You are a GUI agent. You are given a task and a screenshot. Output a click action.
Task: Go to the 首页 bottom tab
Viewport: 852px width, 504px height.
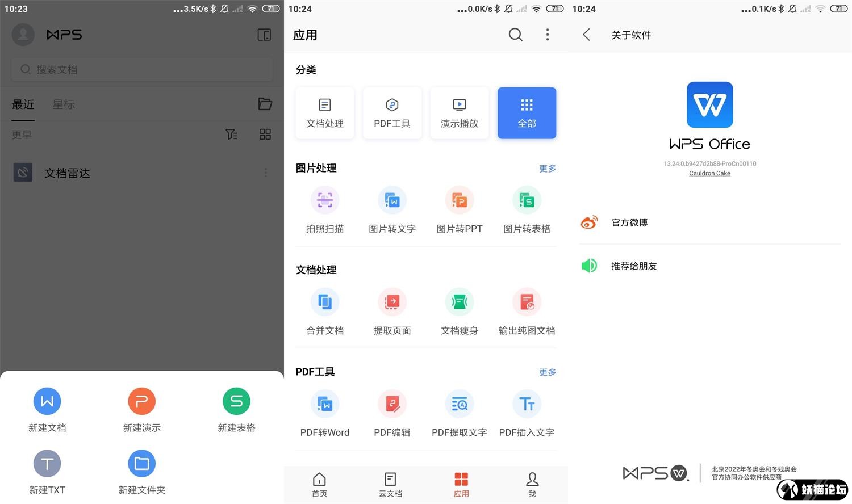click(x=319, y=485)
